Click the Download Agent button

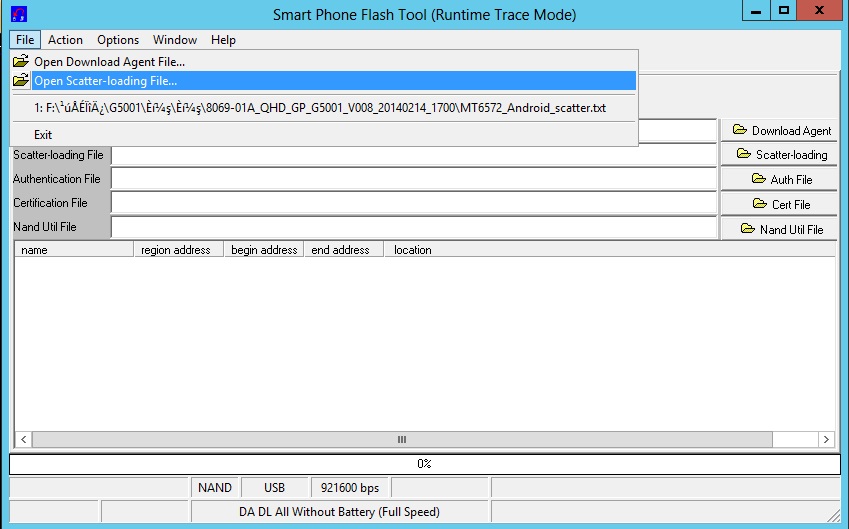(779, 130)
